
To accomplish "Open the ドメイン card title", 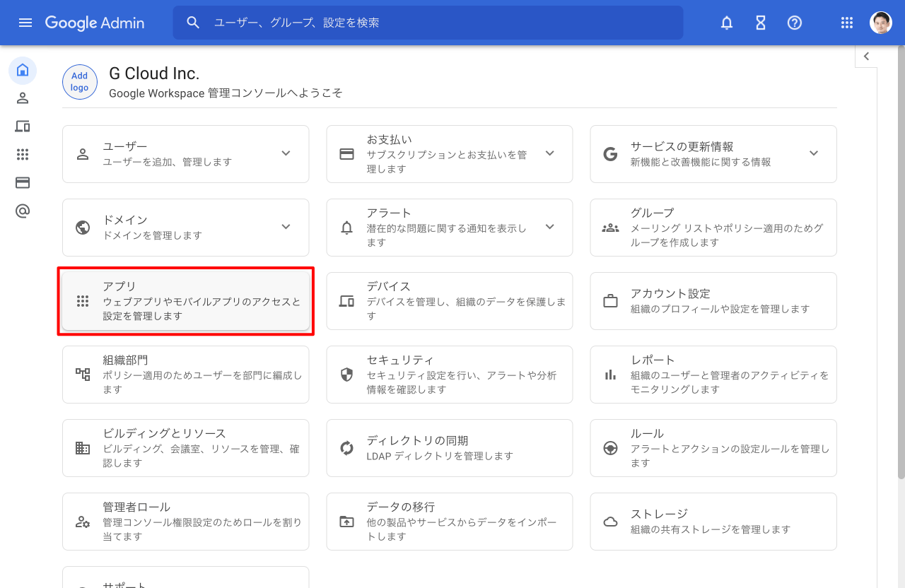I will [125, 220].
